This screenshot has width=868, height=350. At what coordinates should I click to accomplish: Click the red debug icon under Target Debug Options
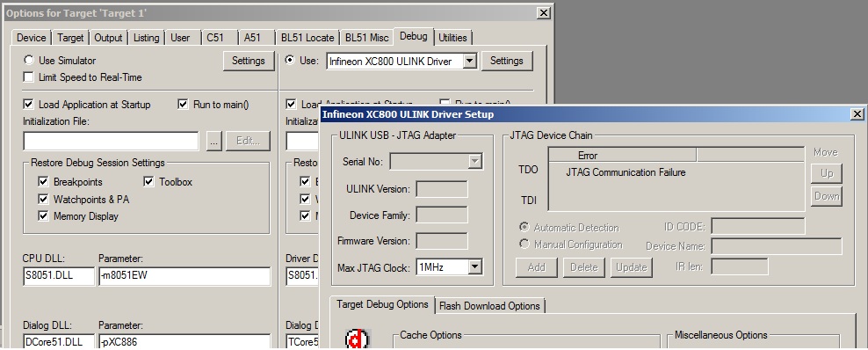click(x=357, y=339)
